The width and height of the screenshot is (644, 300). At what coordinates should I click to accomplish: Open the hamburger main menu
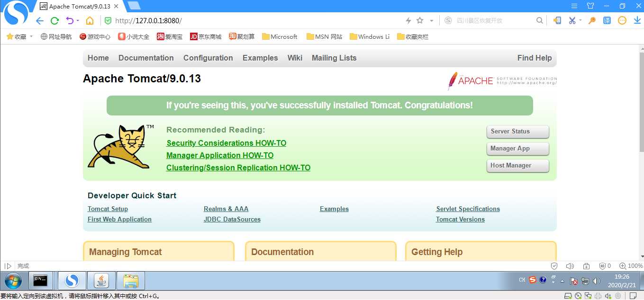[574, 6]
